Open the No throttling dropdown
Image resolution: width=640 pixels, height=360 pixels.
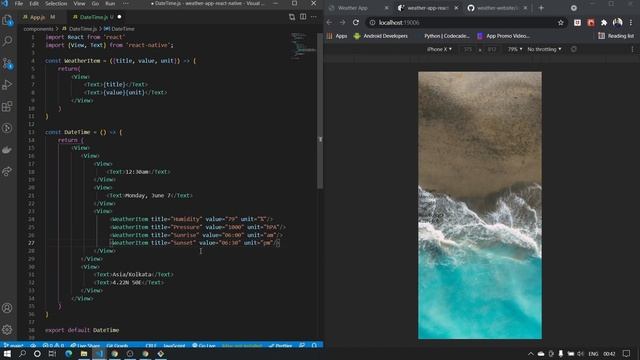544,49
